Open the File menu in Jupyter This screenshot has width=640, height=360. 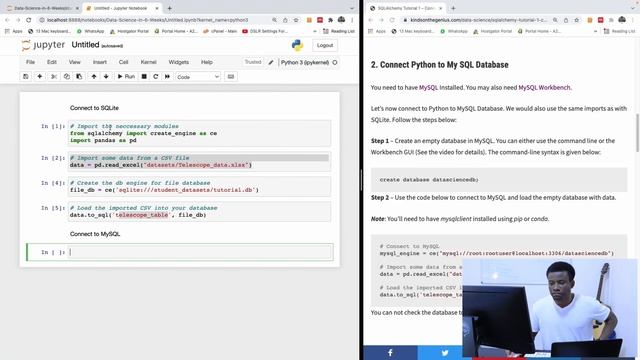tap(31, 62)
